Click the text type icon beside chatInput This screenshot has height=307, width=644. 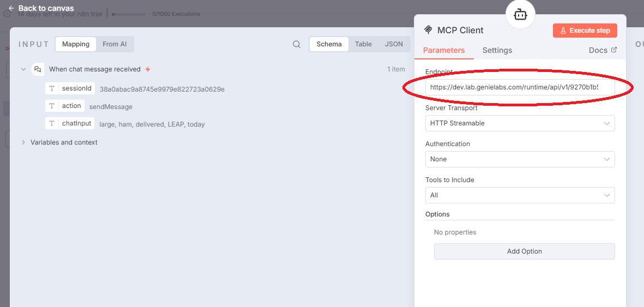[x=52, y=124]
